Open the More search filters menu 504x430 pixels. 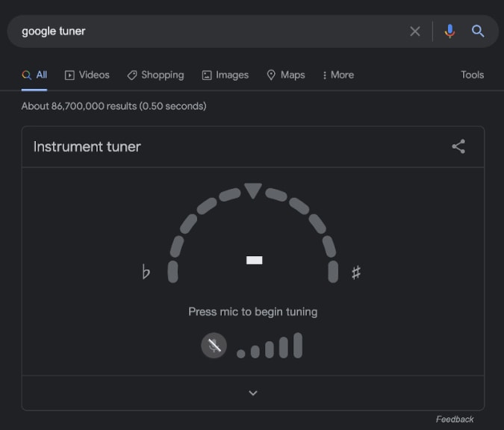[338, 75]
